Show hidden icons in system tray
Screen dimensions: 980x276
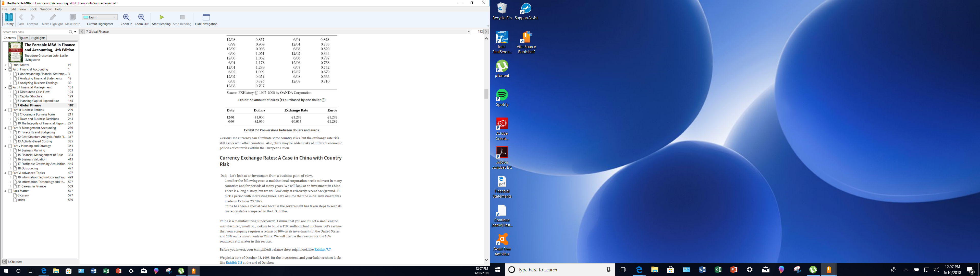(x=906, y=270)
